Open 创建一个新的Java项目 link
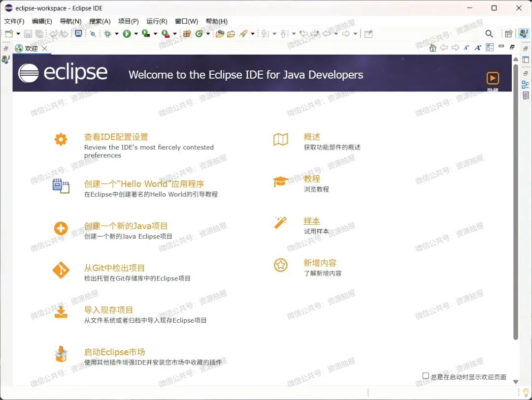The height and width of the screenshot is (400, 532). tap(126, 226)
